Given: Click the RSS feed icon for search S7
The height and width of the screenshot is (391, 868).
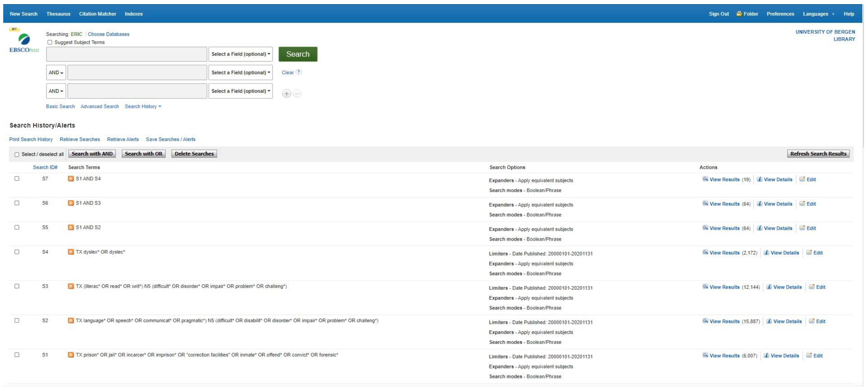Looking at the screenshot, I should point(71,179).
